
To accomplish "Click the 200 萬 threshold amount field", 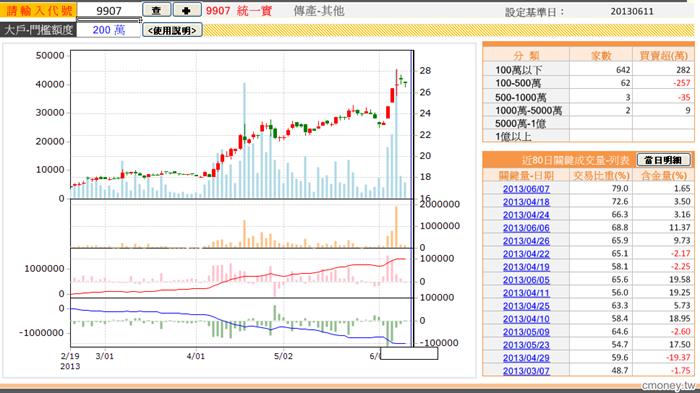I will coord(109,30).
